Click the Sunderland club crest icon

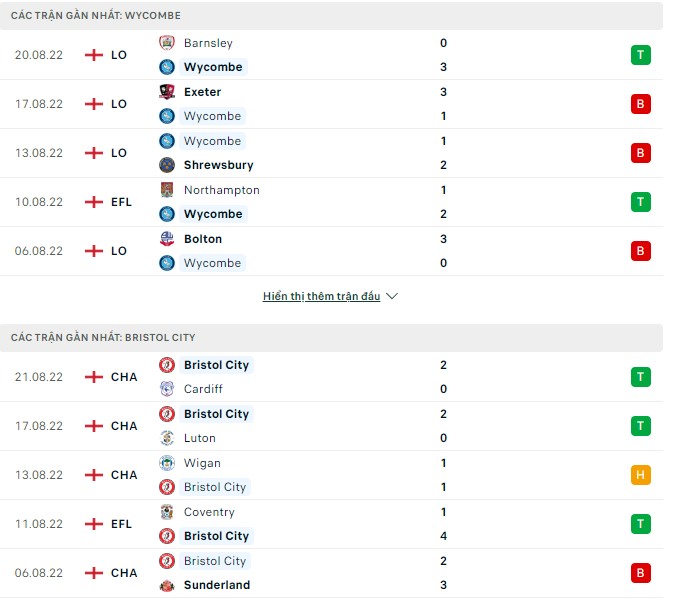[167, 585]
